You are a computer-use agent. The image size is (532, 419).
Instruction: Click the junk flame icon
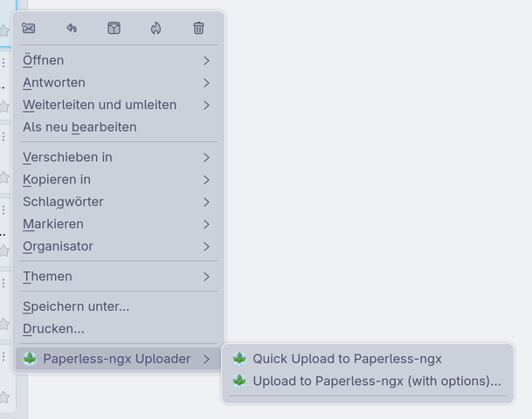click(x=155, y=28)
